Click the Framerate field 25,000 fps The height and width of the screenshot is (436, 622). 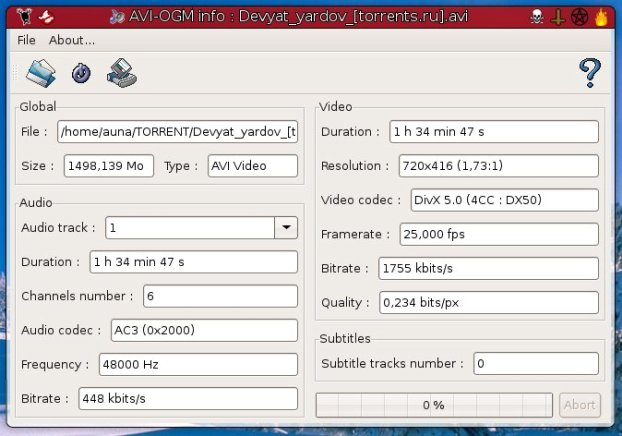coord(499,234)
